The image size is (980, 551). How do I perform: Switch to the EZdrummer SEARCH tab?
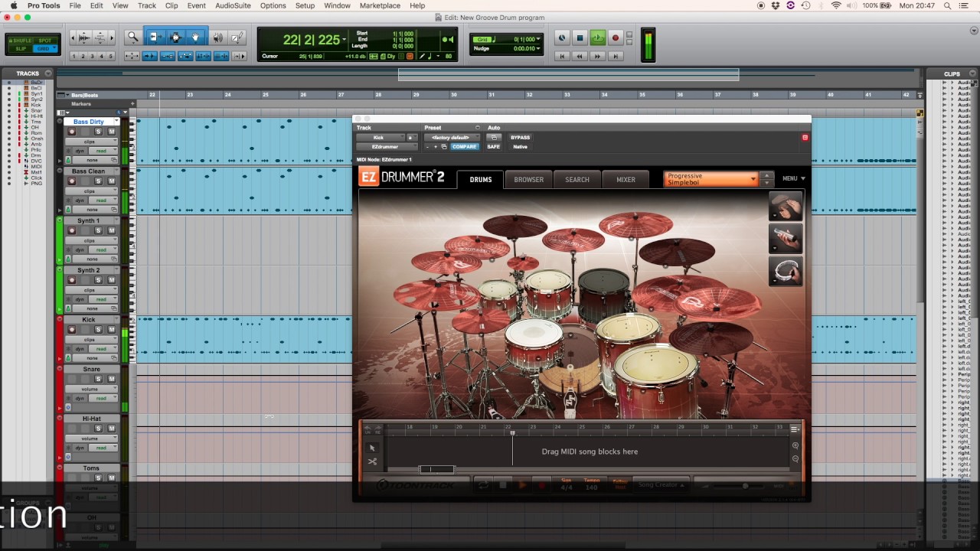tap(577, 180)
